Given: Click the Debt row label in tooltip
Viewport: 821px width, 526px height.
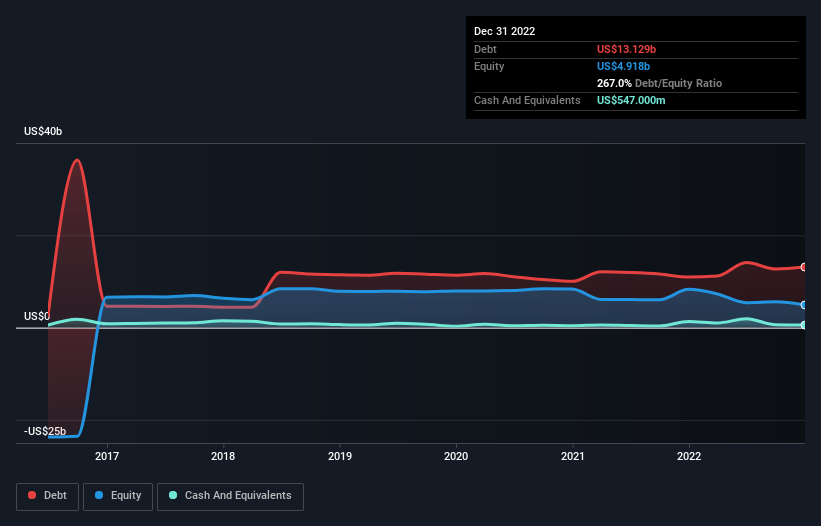Looking at the screenshot, I should click(485, 49).
